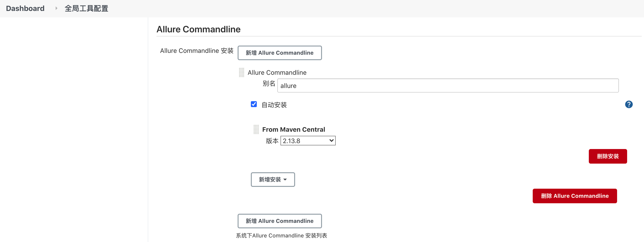Click red 删除 Allure Commandline button
644x242 pixels.
[x=575, y=196]
